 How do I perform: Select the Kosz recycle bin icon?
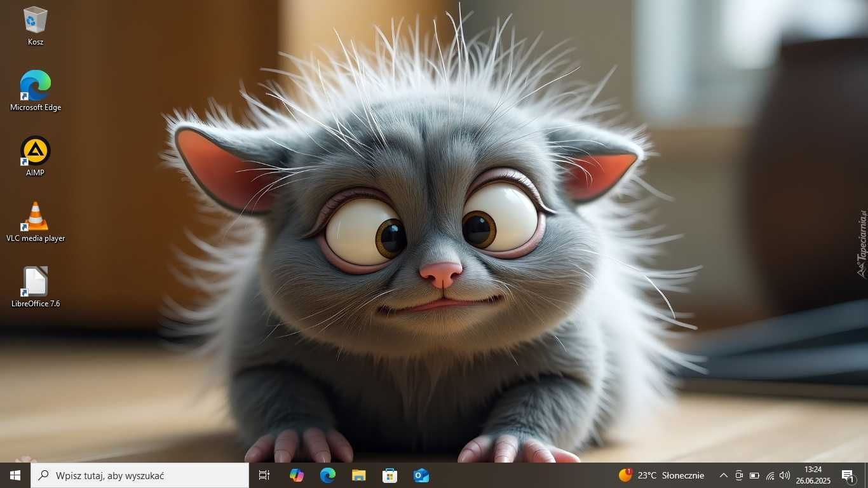click(36, 26)
